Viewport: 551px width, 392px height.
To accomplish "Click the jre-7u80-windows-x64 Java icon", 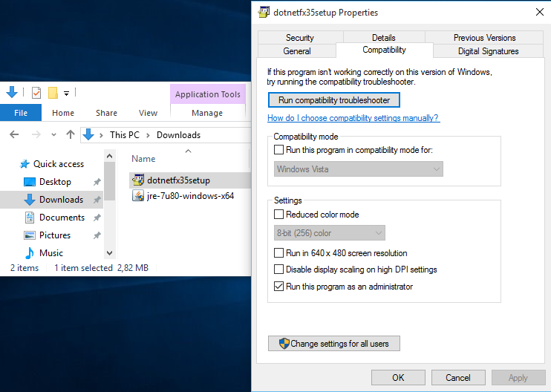I will (138, 196).
